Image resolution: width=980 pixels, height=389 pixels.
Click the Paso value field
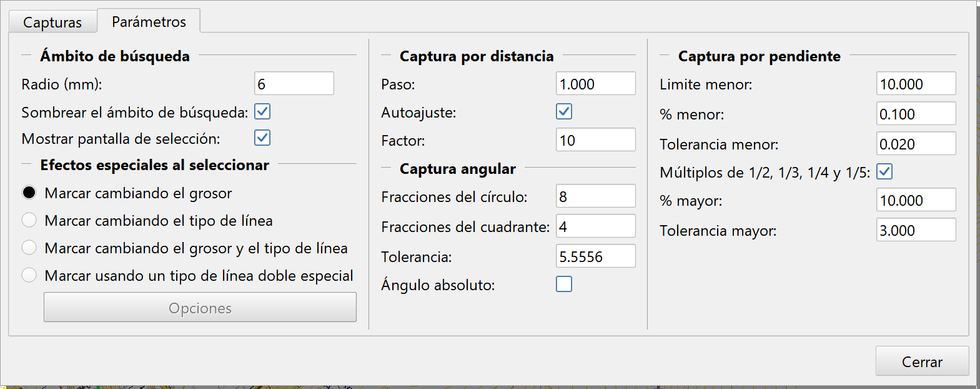pyautogui.click(x=595, y=84)
